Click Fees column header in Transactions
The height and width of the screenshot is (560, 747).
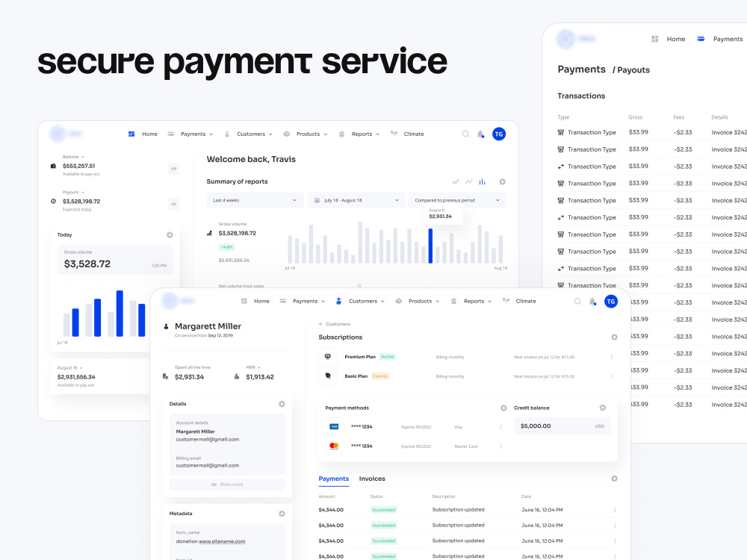pos(678,117)
